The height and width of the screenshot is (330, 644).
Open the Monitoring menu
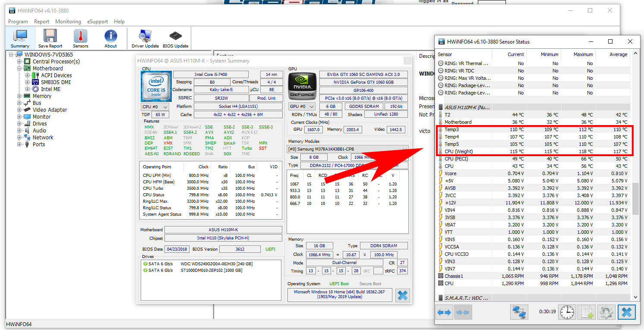coord(68,22)
